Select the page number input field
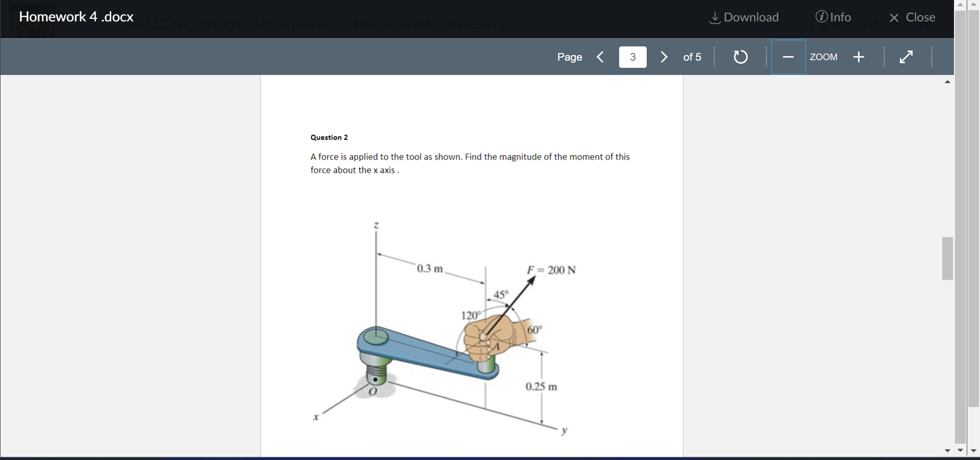980x460 pixels. click(632, 57)
